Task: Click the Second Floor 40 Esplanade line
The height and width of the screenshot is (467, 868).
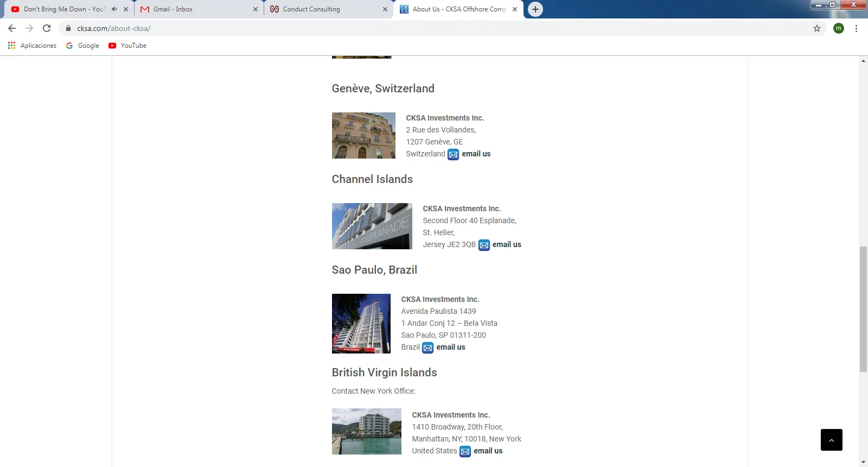Action: tap(469, 220)
